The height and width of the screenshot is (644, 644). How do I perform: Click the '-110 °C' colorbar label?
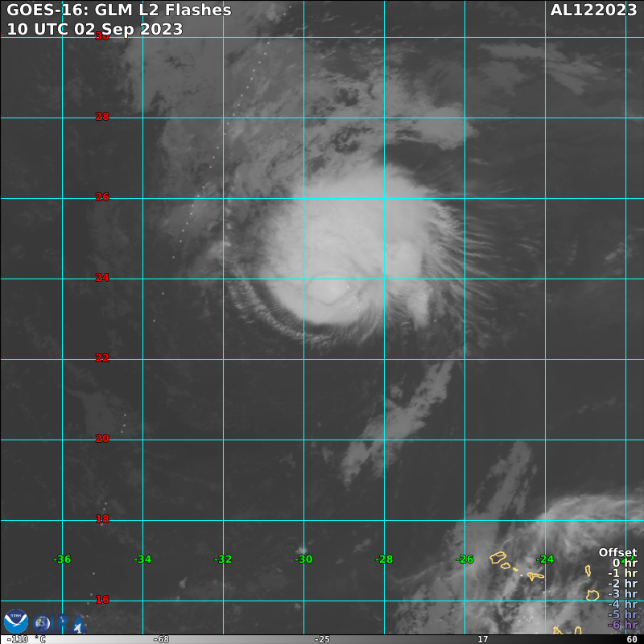(x=26, y=639)
